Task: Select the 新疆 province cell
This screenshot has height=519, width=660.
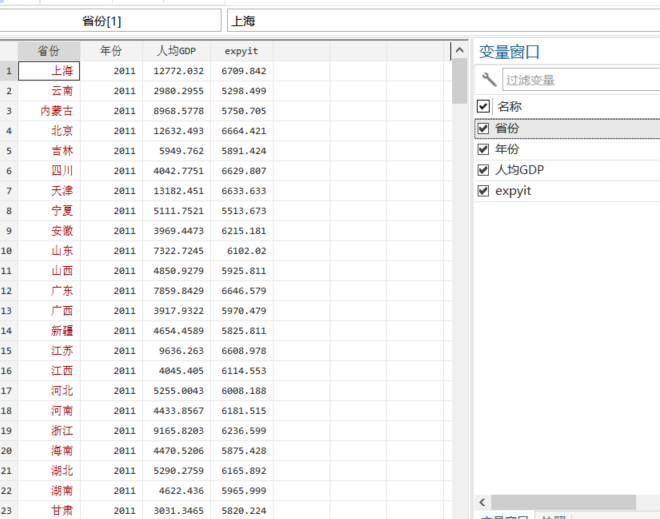Action: coord(49,331)
